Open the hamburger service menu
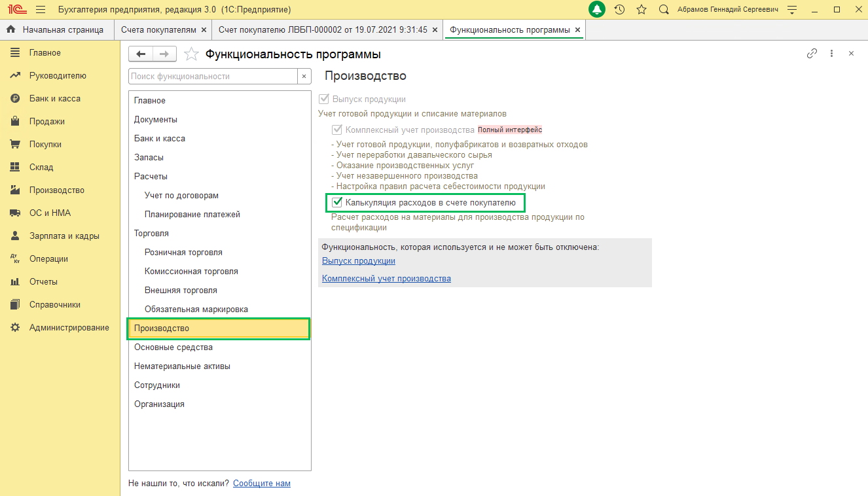Screen dimensions: 868x496 pyautogui.click(x=41, y=10)
